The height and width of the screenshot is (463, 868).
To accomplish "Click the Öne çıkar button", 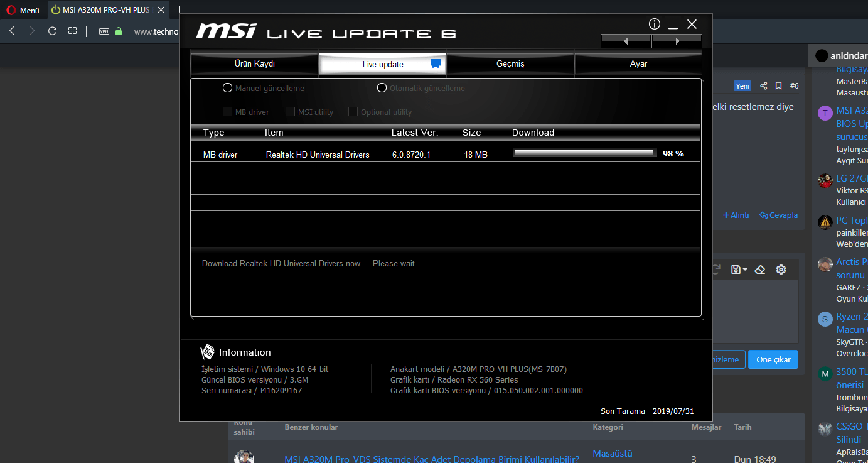I will coord(773,359).
